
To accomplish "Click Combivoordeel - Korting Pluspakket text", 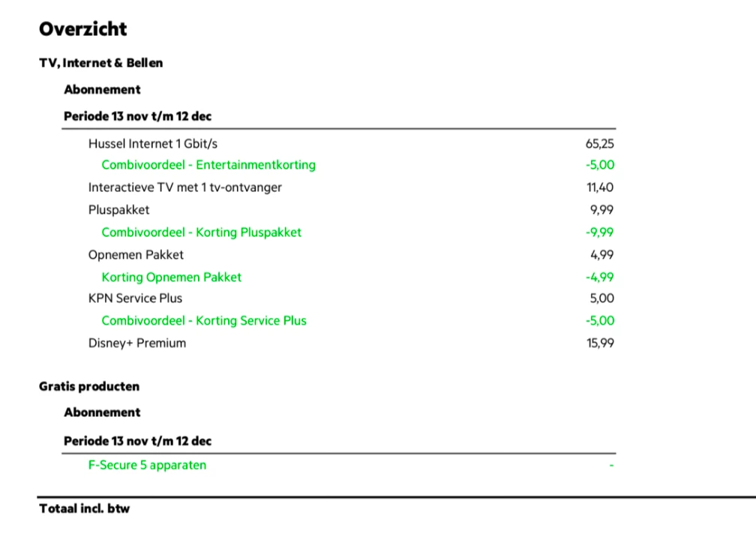I will tap(202, 232).
